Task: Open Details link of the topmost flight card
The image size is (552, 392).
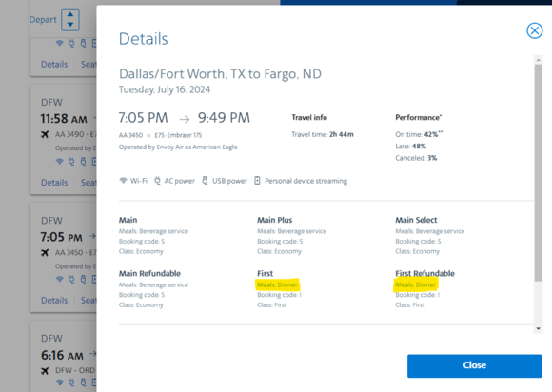Action: 54,64
